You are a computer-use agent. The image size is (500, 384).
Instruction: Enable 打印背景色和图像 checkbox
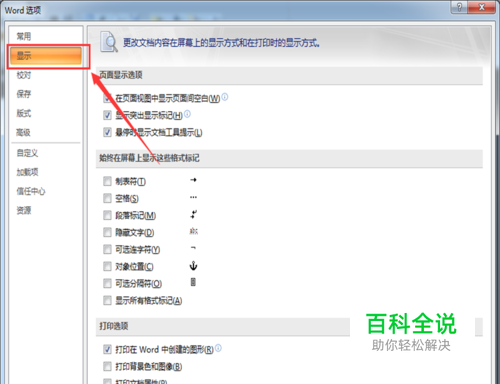click(x=107, y=366)
